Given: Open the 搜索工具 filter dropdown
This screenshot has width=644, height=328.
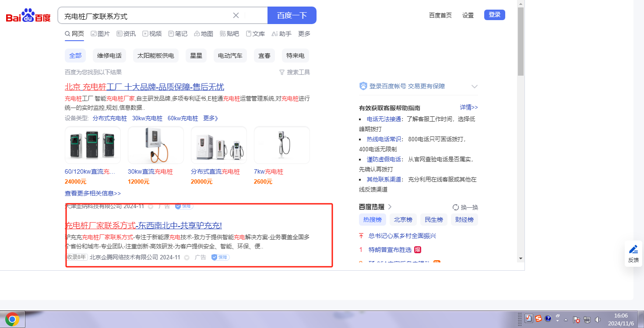Looking at the screenshot, I should 294,72.
